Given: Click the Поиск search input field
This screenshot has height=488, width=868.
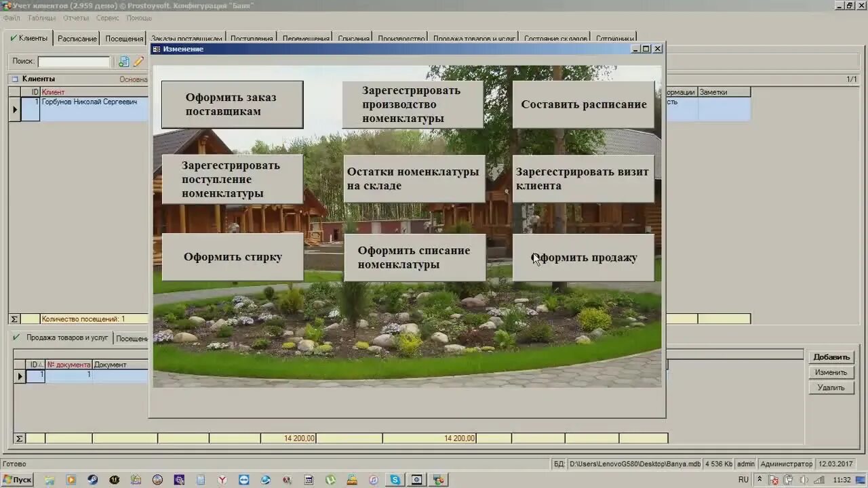Looking at the screenshot, I should (x=74, y=62).
